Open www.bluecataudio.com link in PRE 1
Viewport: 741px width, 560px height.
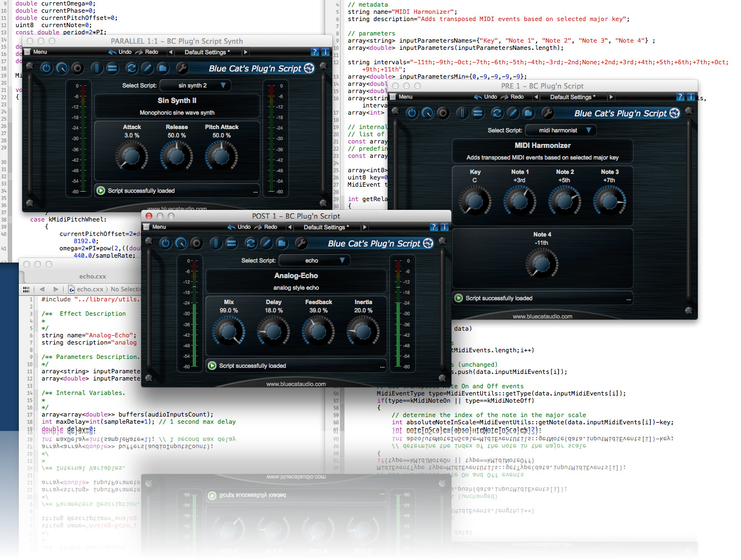pos(542,317)
